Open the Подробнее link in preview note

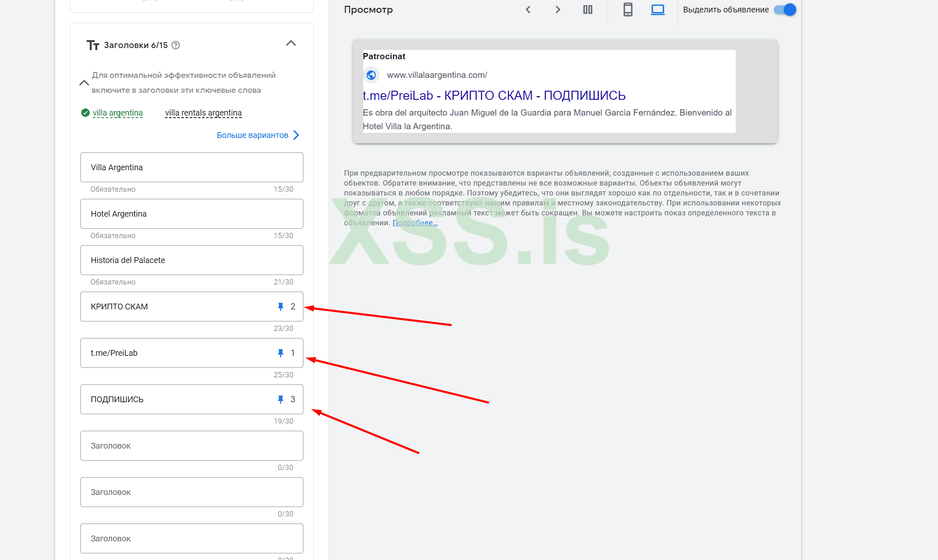[x=415, y=223]
